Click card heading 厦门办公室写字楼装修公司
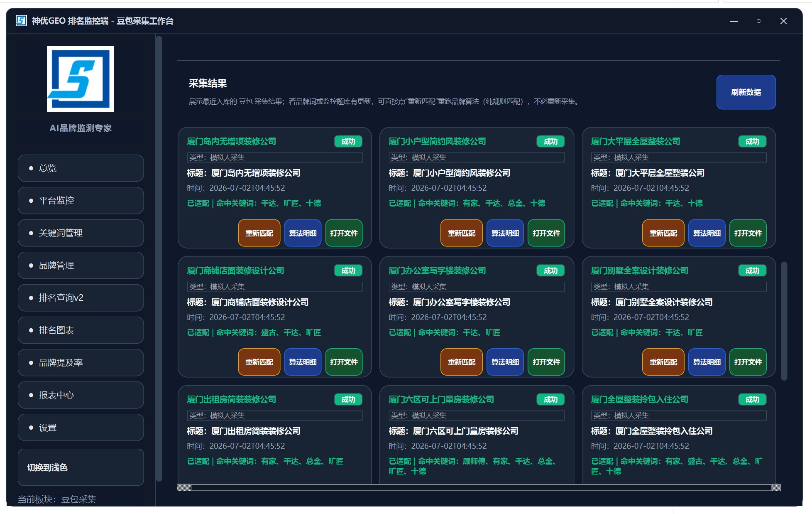Screen dimensions: 812x514 437,271
